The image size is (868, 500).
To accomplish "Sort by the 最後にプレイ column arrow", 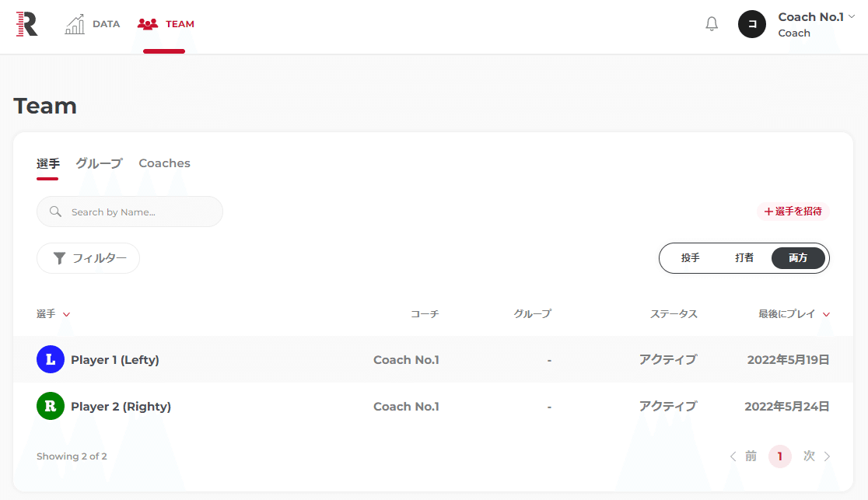I will pyautogui.click(x=826, y=314).
